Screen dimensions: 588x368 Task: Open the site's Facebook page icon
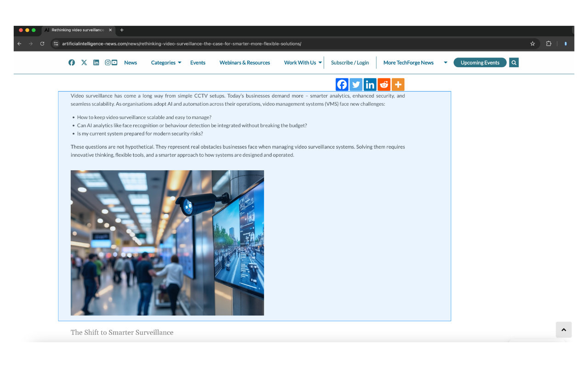tap(72, 62)
